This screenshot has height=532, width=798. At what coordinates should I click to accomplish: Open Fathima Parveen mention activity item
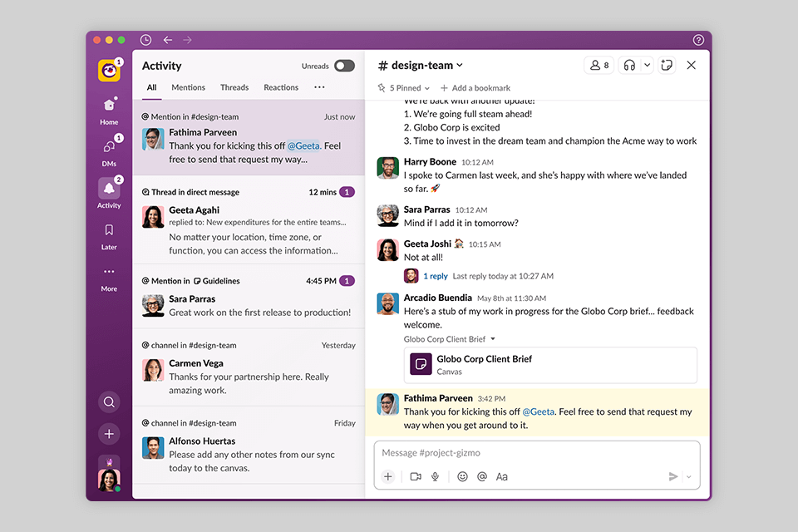point(249,138)
